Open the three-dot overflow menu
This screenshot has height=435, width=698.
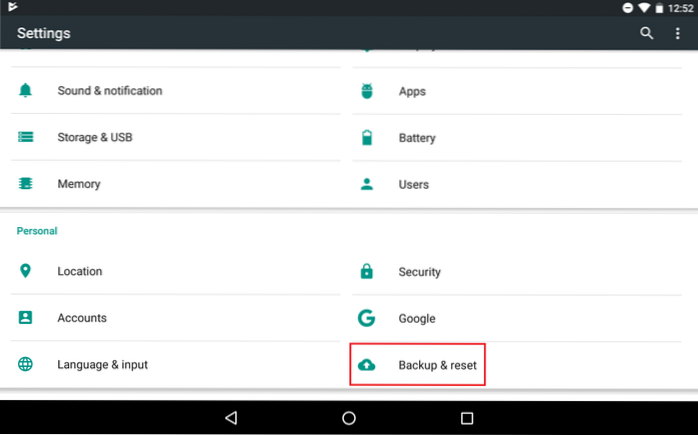(x=678, y=33)
